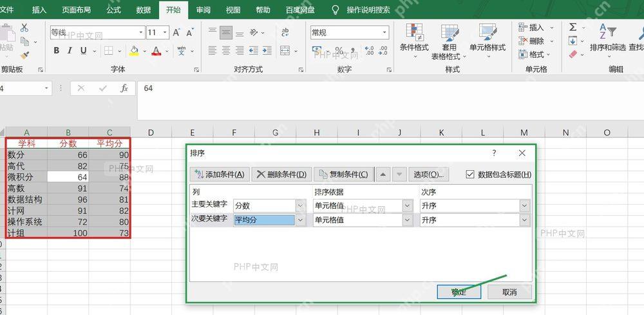The width and height of the screenshot is (644, 315).
Task: Open primary key 单元格值 sort-on dropdown
Action: [408, 205]
